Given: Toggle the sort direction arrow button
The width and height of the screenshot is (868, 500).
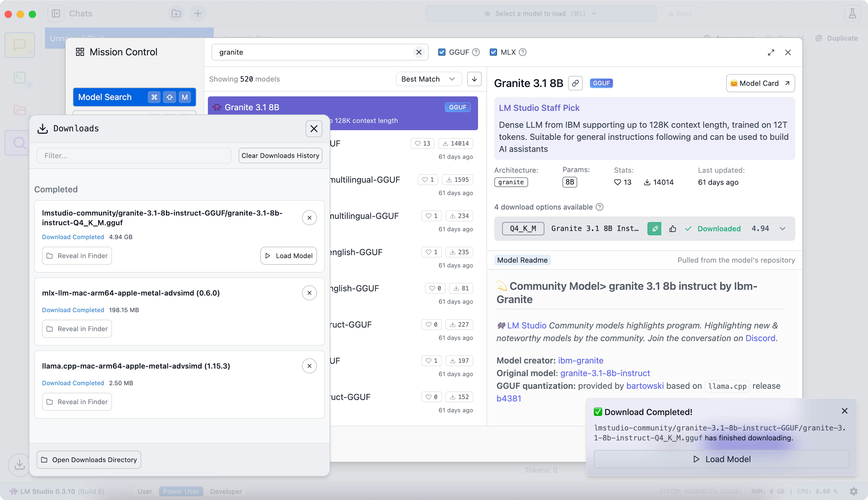Looking at the screenshot, I should [x=474, y=79].
